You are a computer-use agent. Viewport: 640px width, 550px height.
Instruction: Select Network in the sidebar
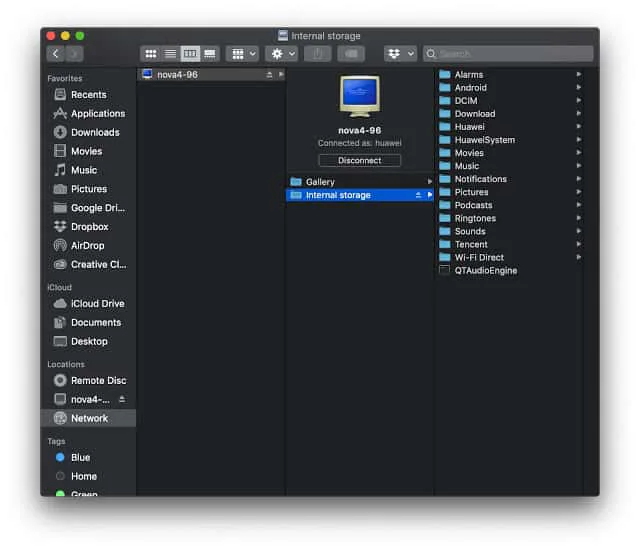[89, 418]
